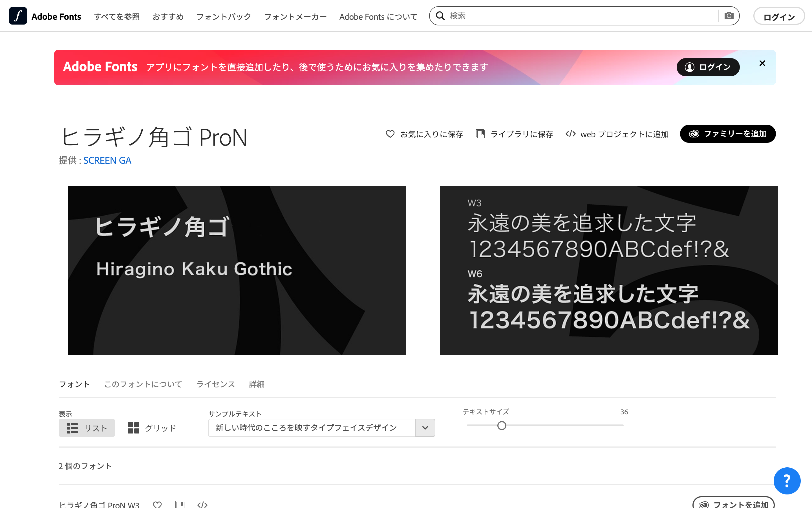This screenshot has width=812, height=508.
Task: Save ヒラギノ角ゴ ProN W3 to library icon
Action: [180, 504]
